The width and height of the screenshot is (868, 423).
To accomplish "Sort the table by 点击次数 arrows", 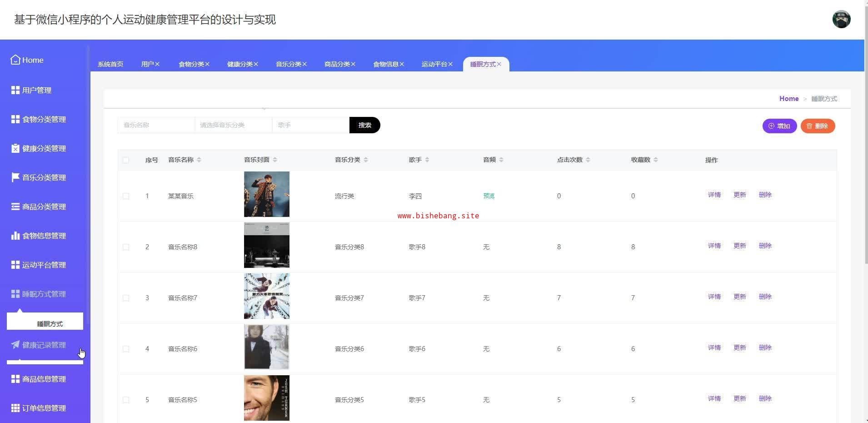I will pyautogui.click(x=588, y=160).
